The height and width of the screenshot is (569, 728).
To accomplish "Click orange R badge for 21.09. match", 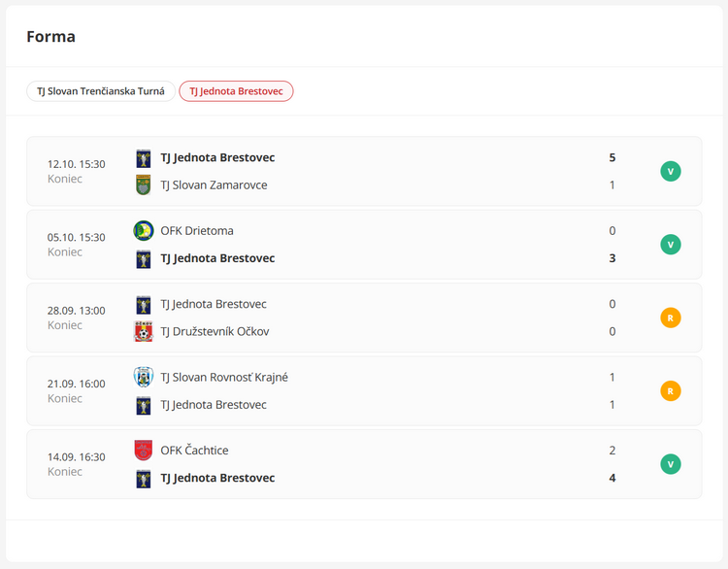I will click(x=670, y=390).
